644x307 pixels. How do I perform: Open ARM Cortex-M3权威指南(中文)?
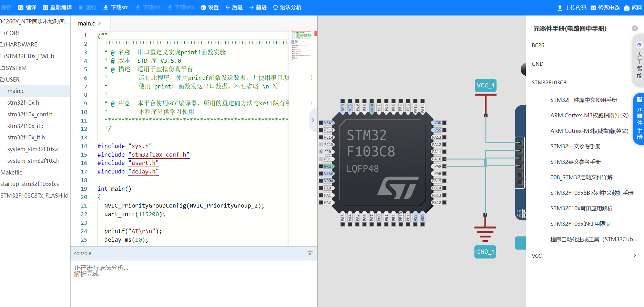pos(590,116)
